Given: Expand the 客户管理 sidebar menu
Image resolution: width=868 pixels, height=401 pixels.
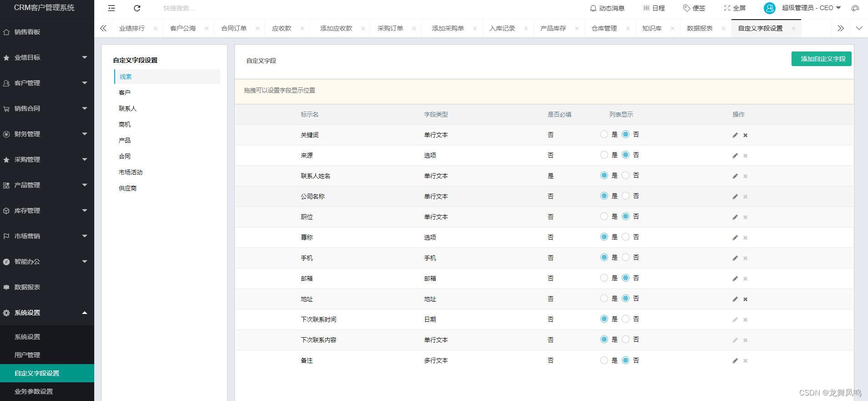Looking at the screenshot, I should [47, 83].
